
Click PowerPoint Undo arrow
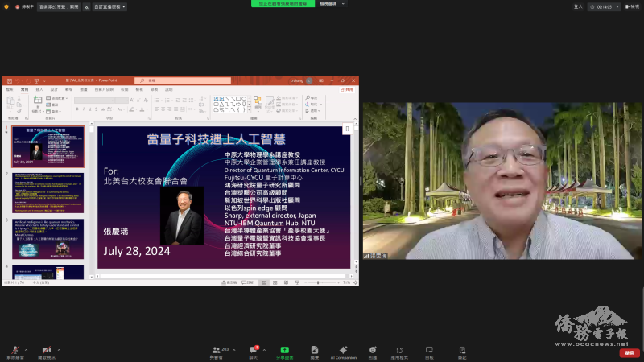[x=18, y=81]
